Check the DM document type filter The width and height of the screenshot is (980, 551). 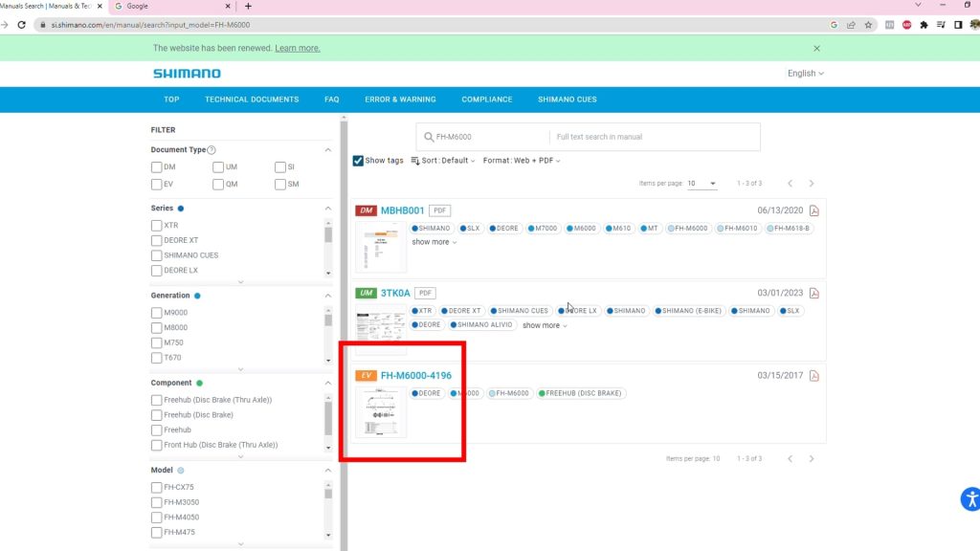[x=156, y=167]
